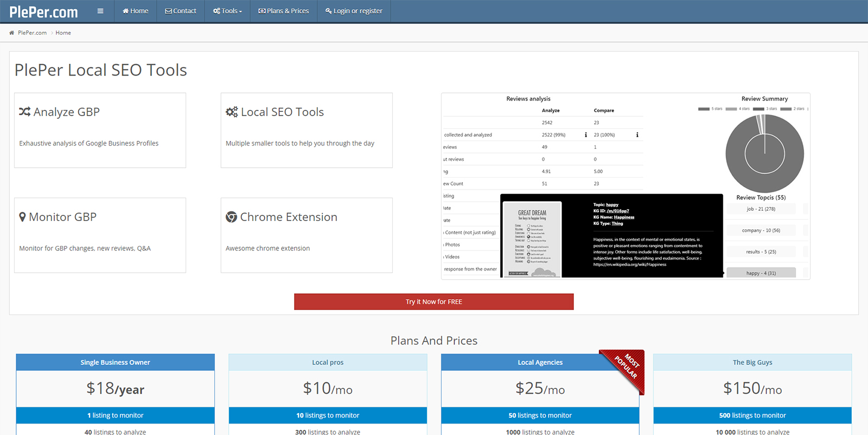Open the Local SEO Tools heading
Image resolution: width=868 pixels, height=435 pixels.
(x=282, y=112)
